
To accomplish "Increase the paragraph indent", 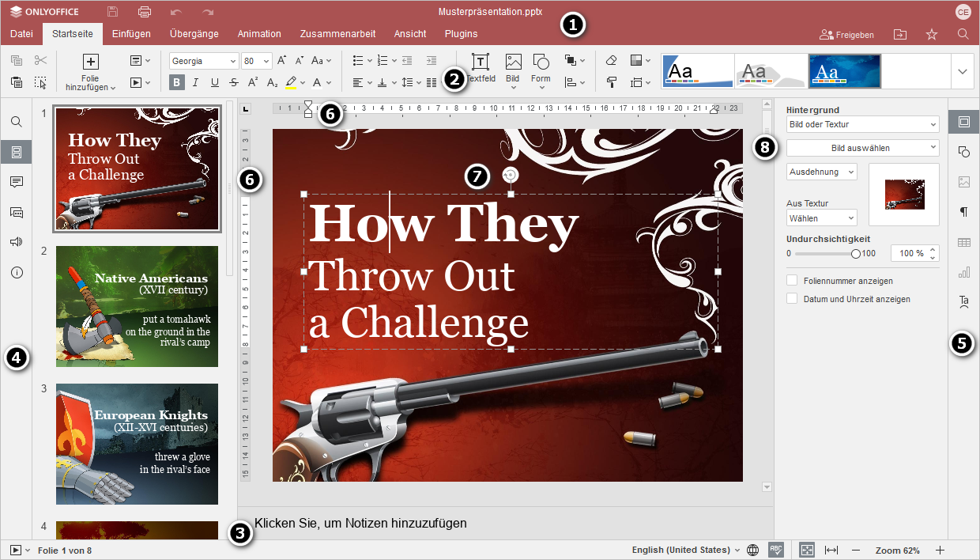I will tap(431, 60).
